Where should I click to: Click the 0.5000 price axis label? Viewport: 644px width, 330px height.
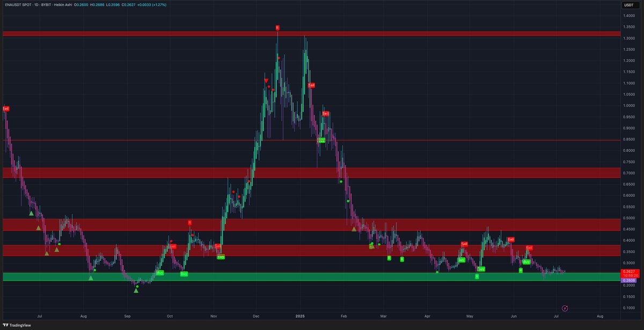point(629,218)
